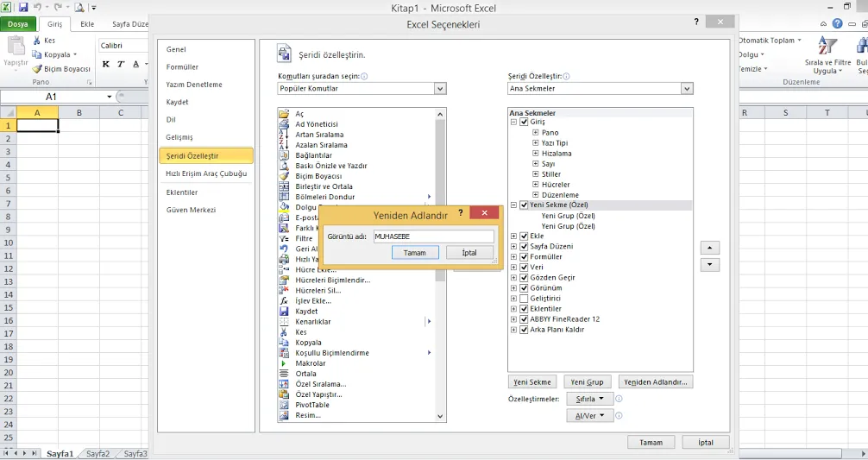The width and height of the screenshot is (868, 460).
Task: Select the Makrolar command icon
Action: (x=284, y=363)
